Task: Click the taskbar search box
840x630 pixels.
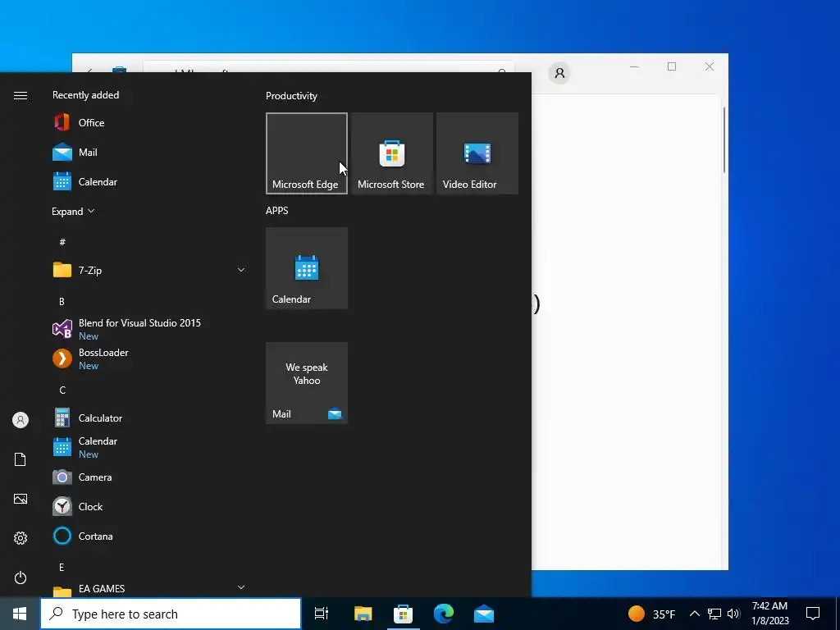Action: click(171, 614)
